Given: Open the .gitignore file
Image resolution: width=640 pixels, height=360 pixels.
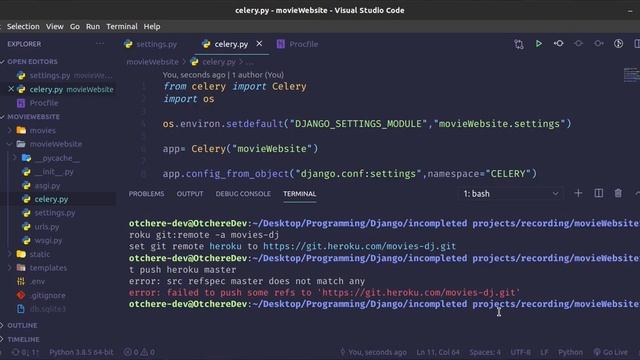Looking at the screenshot, I should (47, 296).
